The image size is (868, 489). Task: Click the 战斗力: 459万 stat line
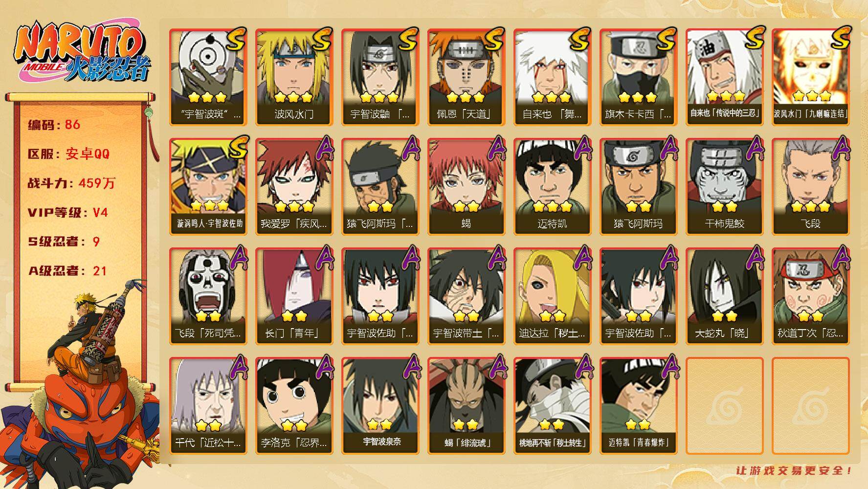(71, 183)
